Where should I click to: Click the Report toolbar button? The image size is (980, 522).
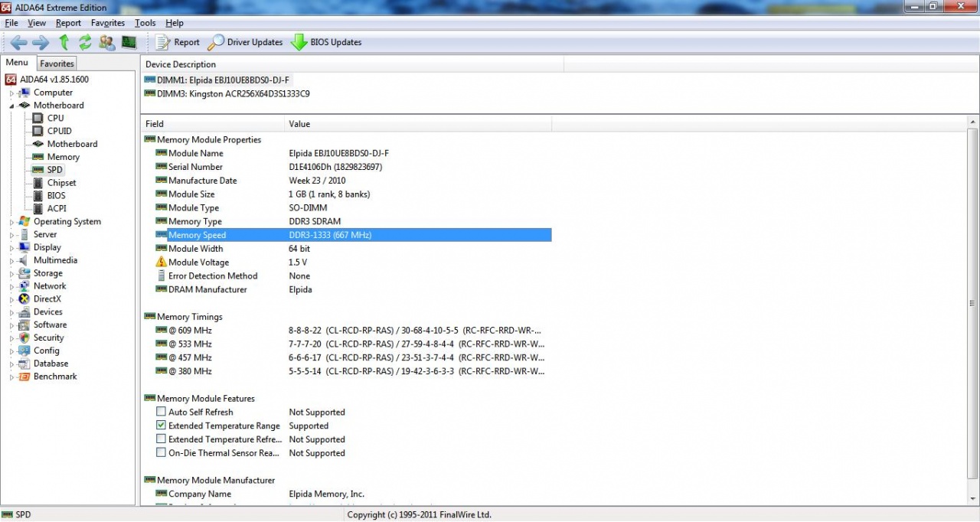178,42
